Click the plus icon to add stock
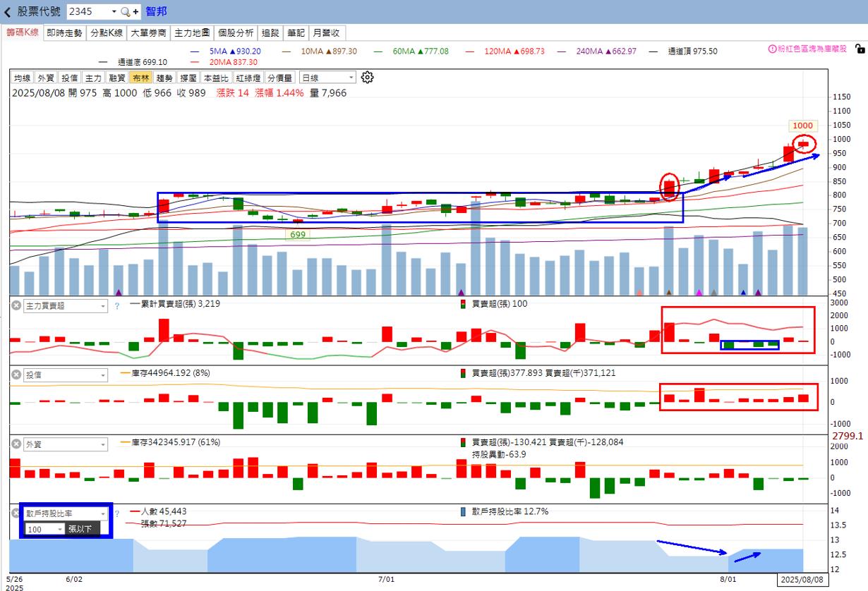 point(135,12)
